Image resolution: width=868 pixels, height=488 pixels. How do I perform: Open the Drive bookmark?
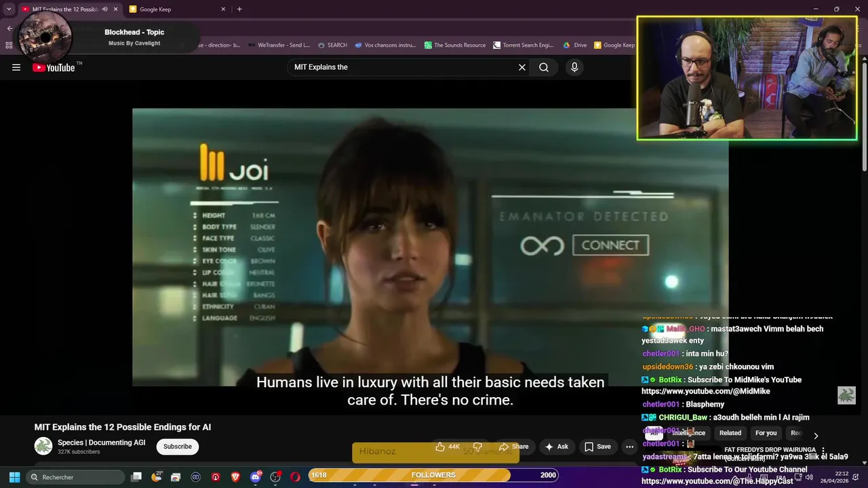pyautogui.click(x=574, y=45)
